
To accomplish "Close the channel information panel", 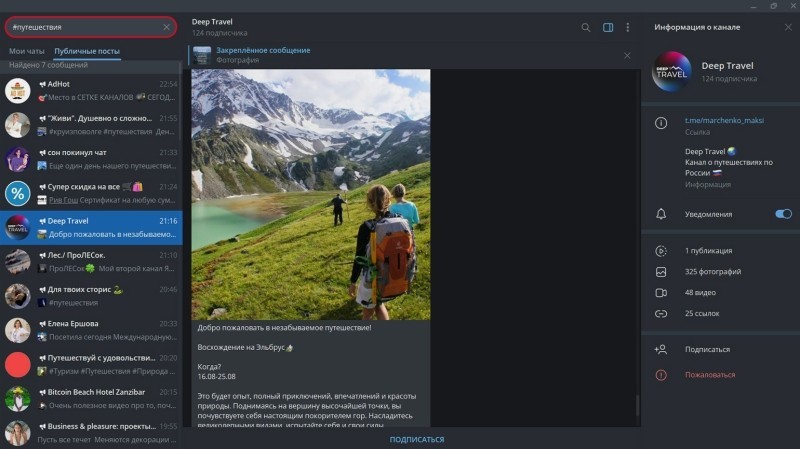I will (788, 27).
